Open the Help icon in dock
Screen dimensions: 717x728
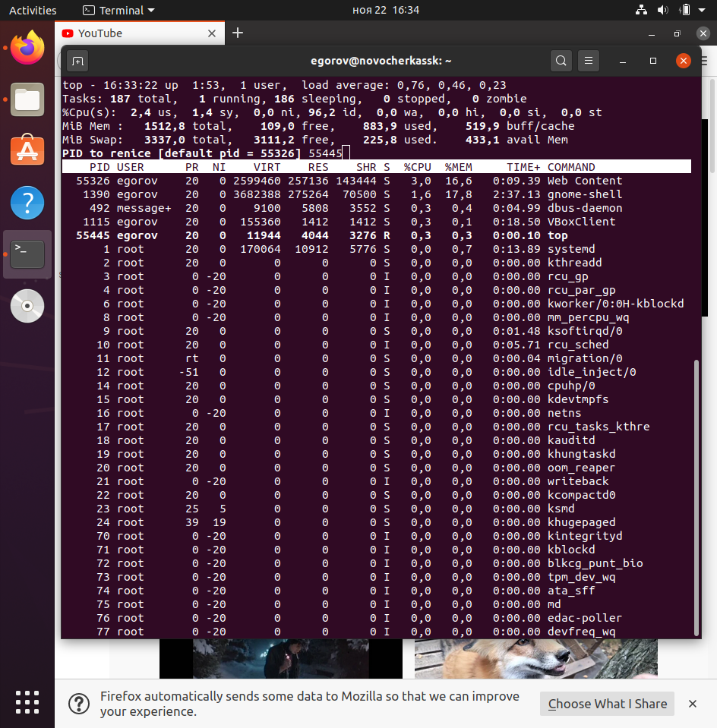27,203
